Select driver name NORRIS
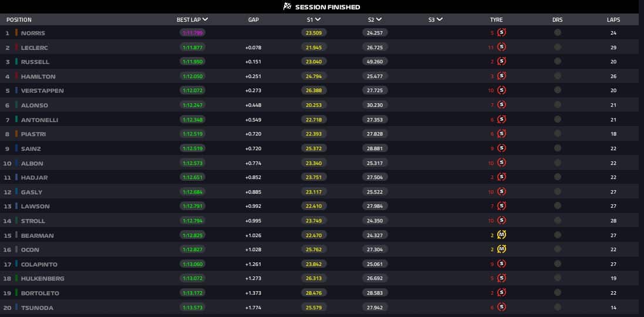This screenshot has height=317, width=644. tap(33, 33)
